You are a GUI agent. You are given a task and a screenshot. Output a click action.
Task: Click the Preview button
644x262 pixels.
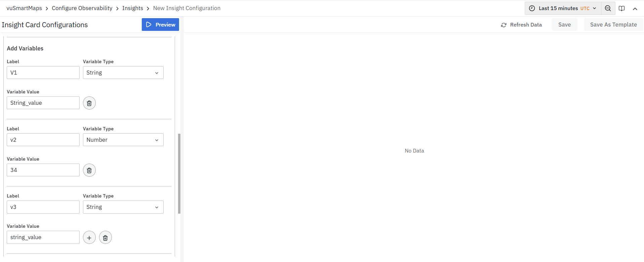pos(160,25)
